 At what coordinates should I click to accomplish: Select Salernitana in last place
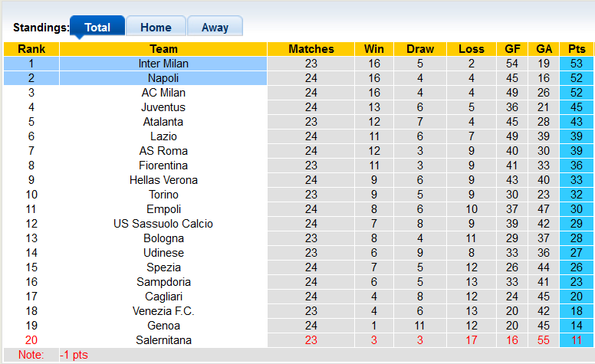[163, 340]
